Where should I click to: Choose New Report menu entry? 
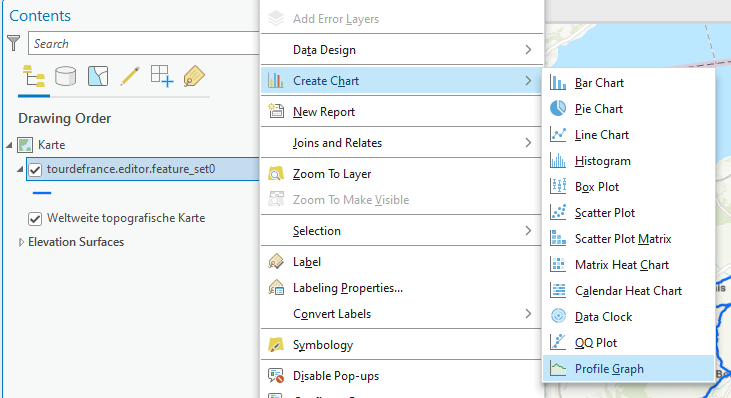coord(401,112)
